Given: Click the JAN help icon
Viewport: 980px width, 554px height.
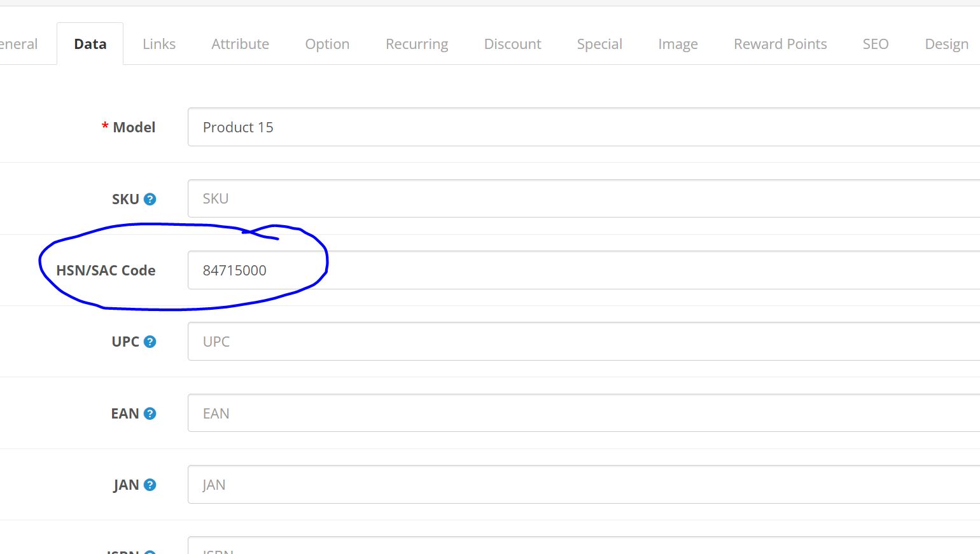Looking at the screenshot, I should click(150, 485).
